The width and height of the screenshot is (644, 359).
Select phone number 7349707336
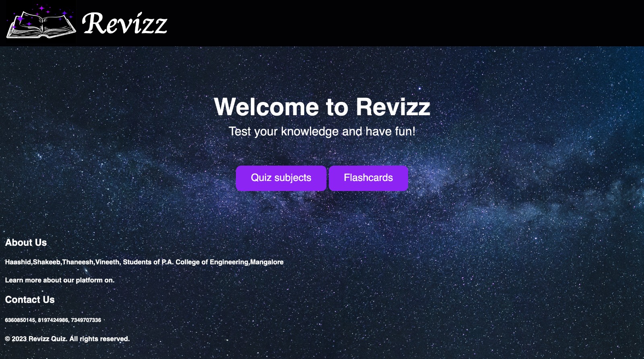[x=86, y=320]
